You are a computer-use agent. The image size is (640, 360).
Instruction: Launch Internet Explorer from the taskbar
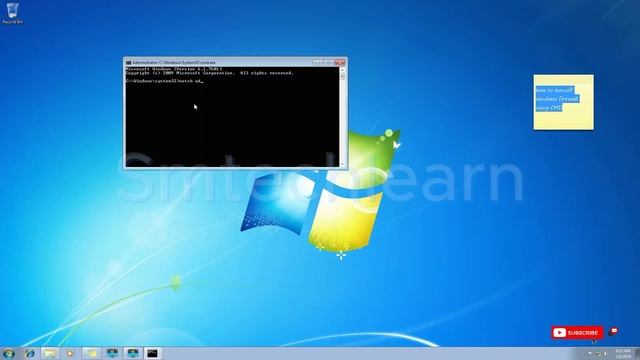tap(29, 353)
